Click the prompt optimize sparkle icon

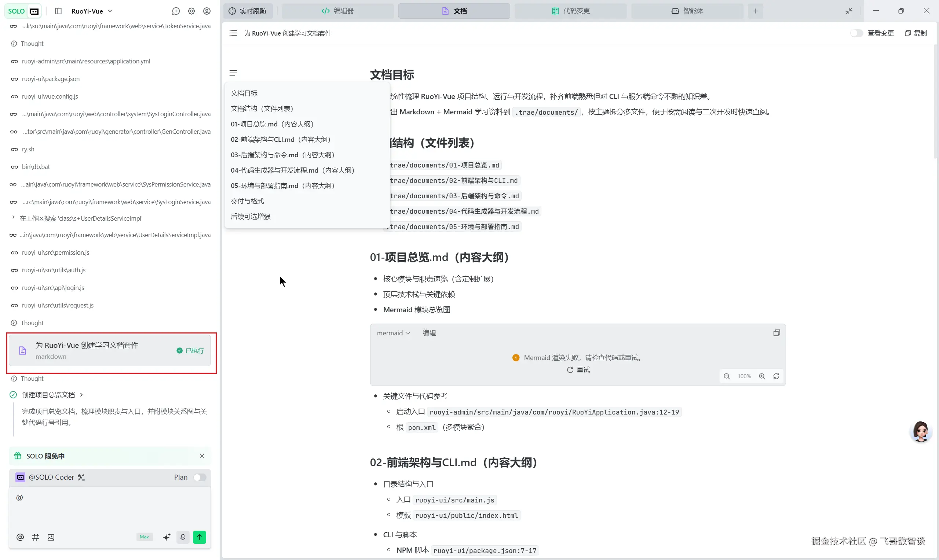[x=167, y=537]
